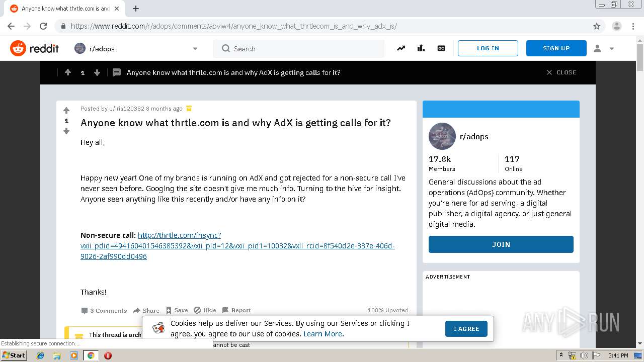
Task: Open the u/iris120382 profile link
Action: click(127, 109)
